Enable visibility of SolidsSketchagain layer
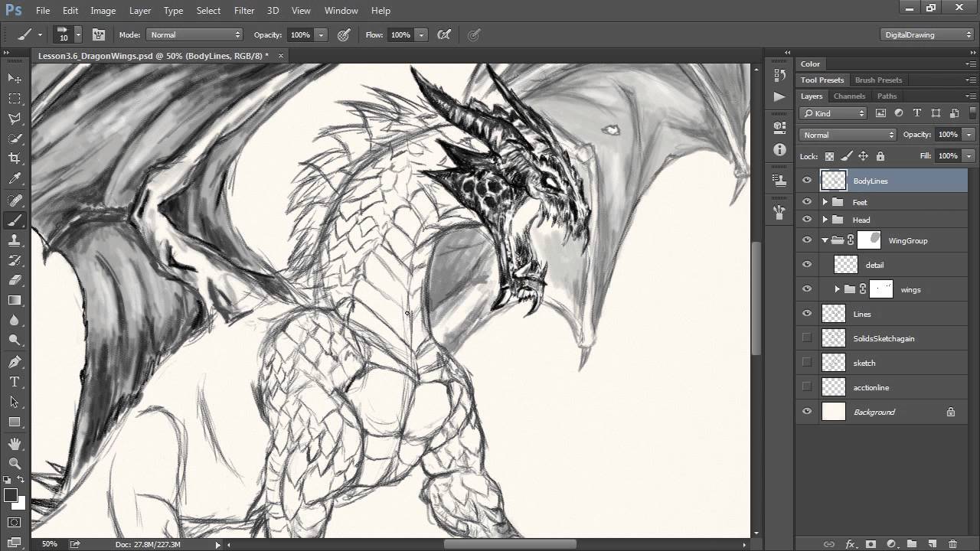The height and width of the screenshot is (551, 980). pyautogui.click(x=806, y=337)
